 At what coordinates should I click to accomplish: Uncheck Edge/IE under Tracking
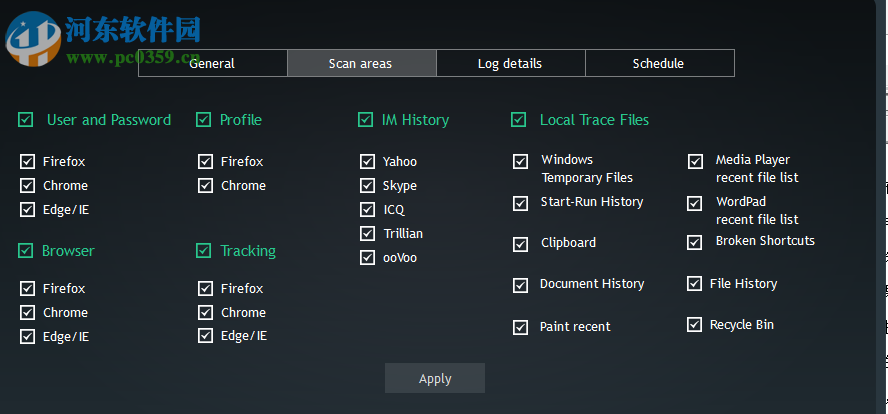coord(206,335)
